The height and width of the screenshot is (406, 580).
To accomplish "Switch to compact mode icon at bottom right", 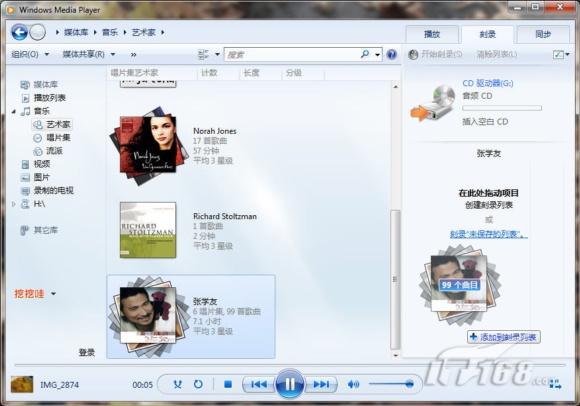I will (555, 384).
